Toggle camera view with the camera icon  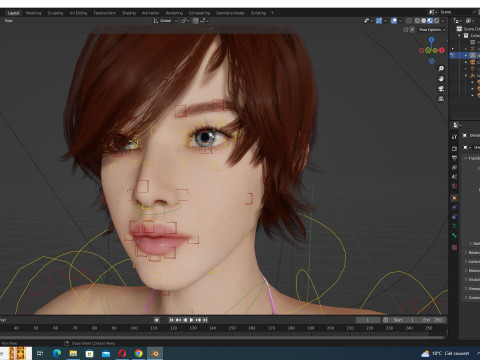[x=441, y=89]
